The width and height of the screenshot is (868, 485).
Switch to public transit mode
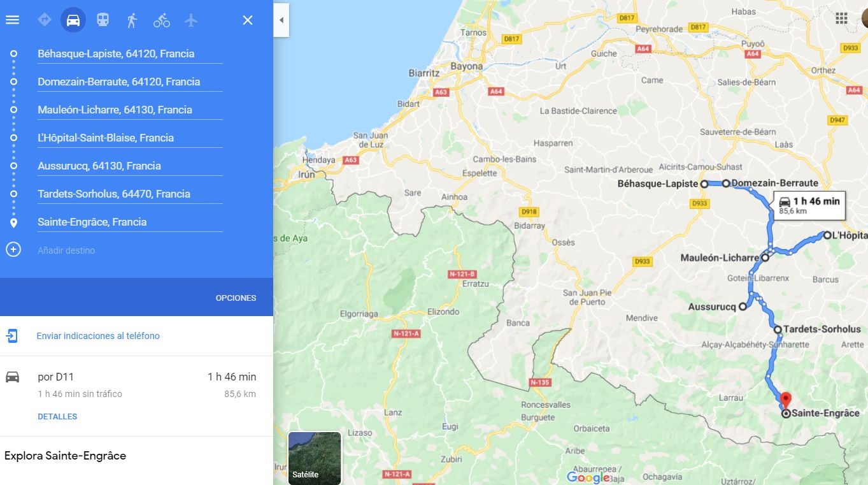103,20
